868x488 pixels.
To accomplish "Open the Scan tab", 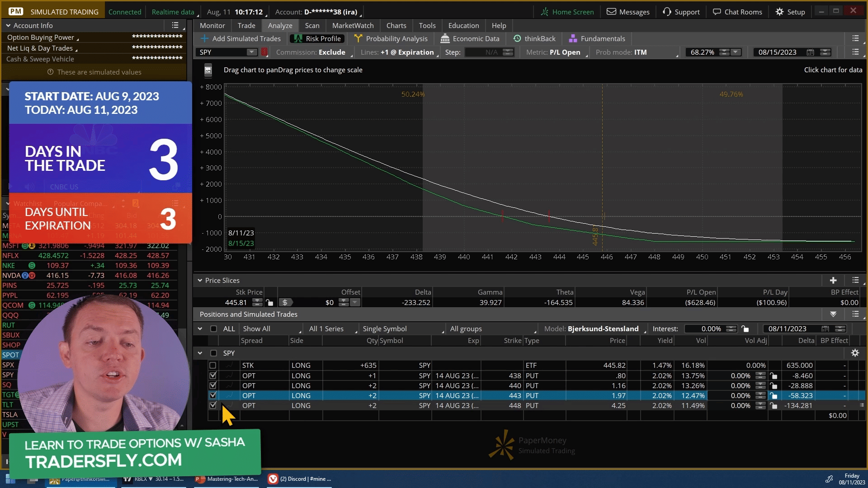I will point(312,26).
